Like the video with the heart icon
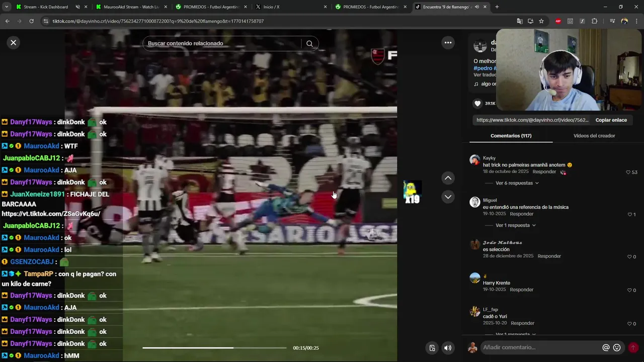The image size is (644, 362). click(477, 104)
